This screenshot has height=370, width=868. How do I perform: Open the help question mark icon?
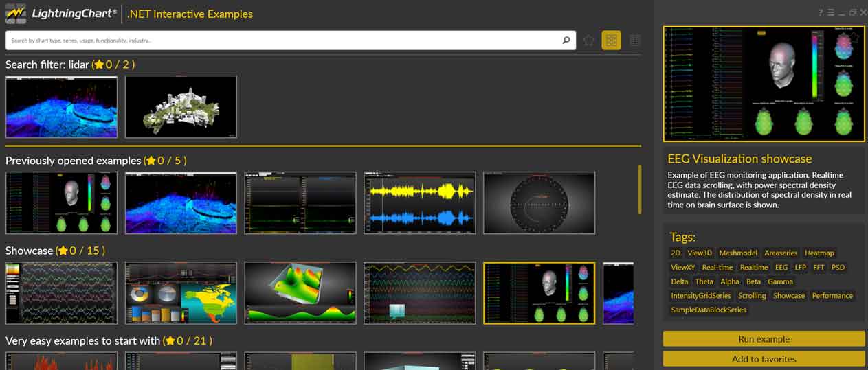[x=821, y=12]
